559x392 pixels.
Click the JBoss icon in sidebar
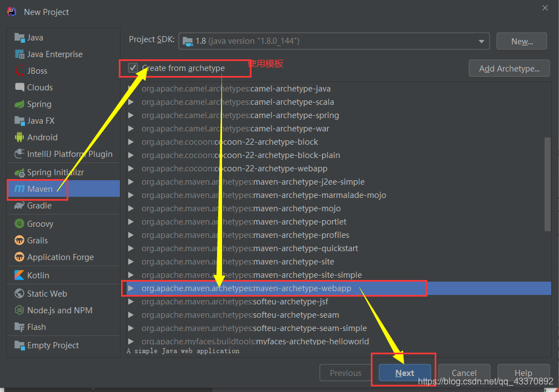point(19,71)
